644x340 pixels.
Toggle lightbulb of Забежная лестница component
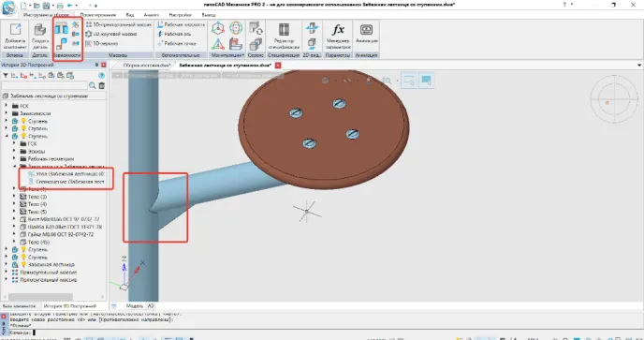point(23,264)
